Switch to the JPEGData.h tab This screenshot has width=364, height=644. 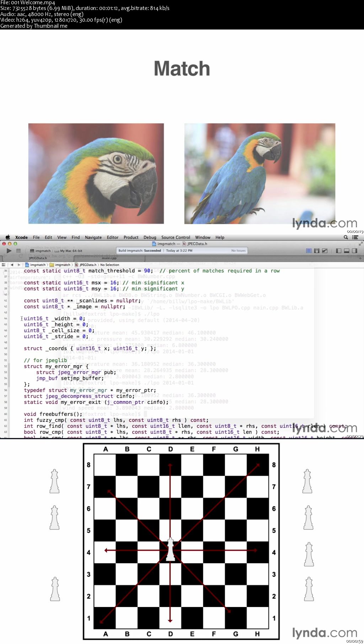tap(38, 258)
